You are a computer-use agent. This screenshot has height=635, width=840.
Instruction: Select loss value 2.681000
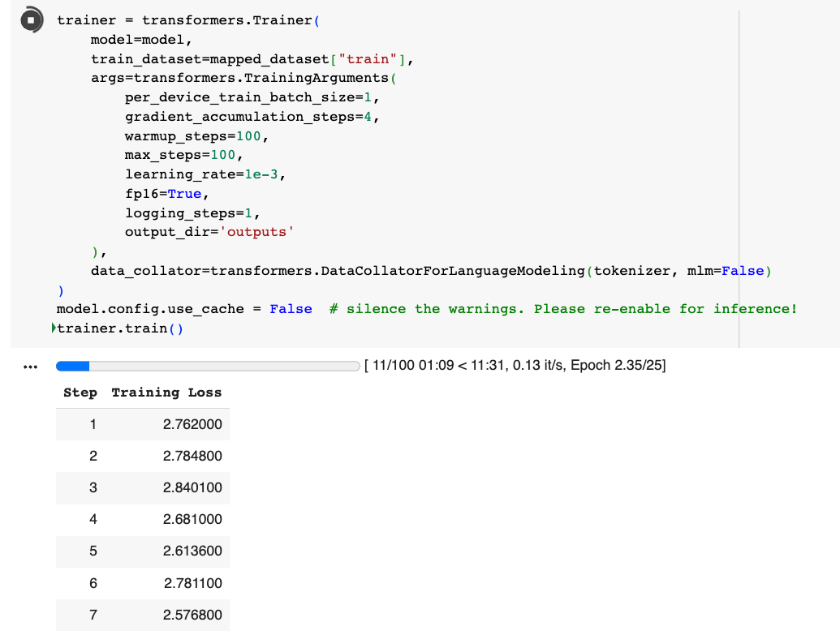pos(192,519)
